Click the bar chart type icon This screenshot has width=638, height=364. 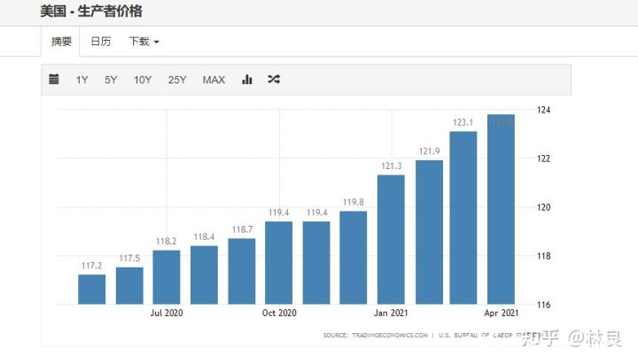247,80
